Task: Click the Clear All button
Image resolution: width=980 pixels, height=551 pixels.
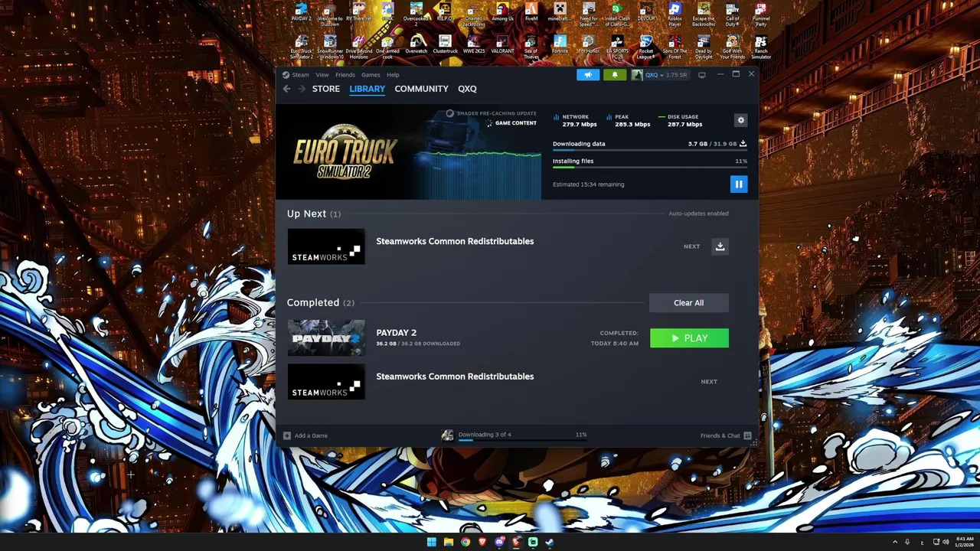Action: click(x=688, y=302)
